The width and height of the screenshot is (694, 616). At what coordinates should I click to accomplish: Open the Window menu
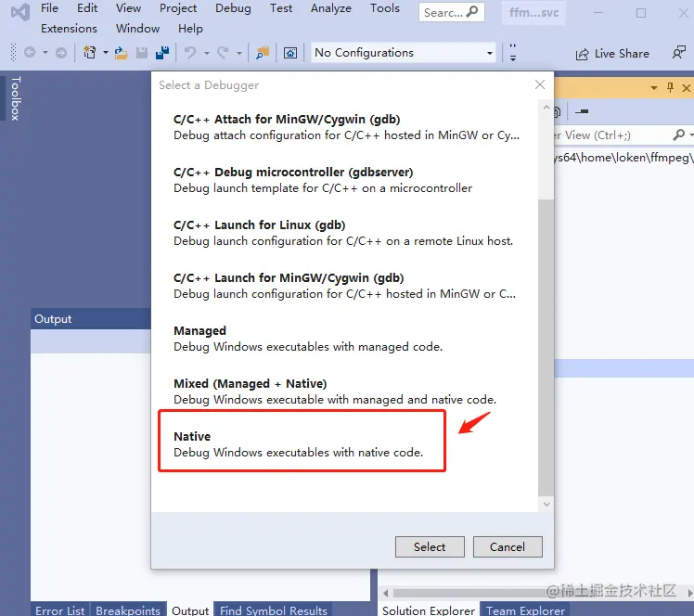137,29
